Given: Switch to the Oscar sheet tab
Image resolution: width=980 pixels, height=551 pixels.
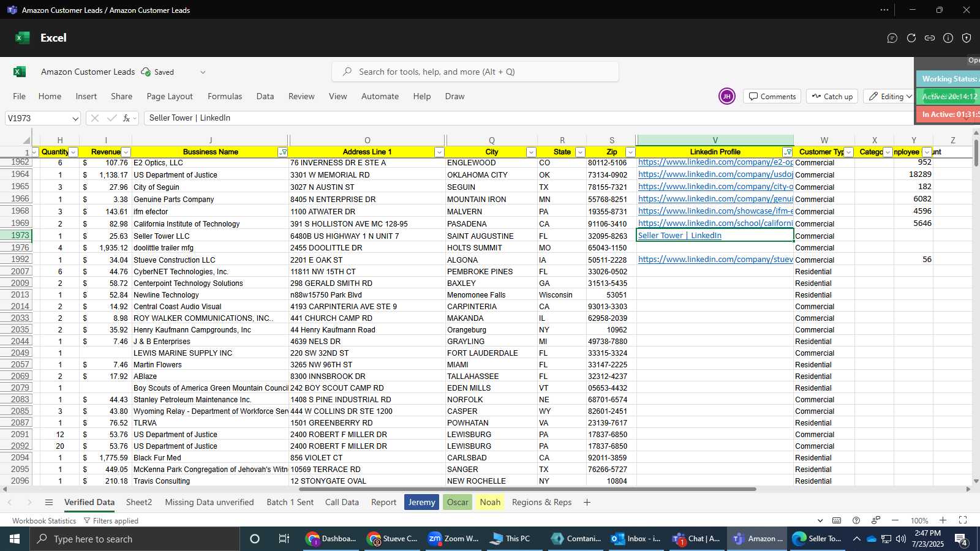Looking at the screenshot, I should pos(458,502).
